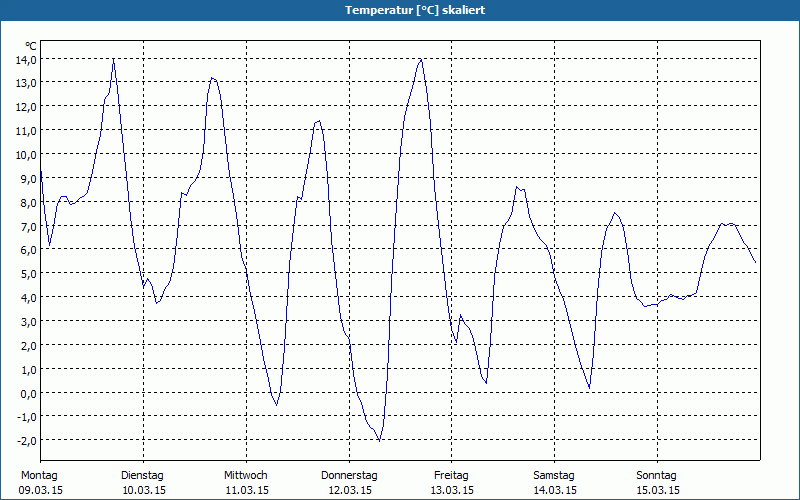The image size is (800, 500).
Task: Click Monday's temperature peak on the curve
Action: click(x=113, y=60)
